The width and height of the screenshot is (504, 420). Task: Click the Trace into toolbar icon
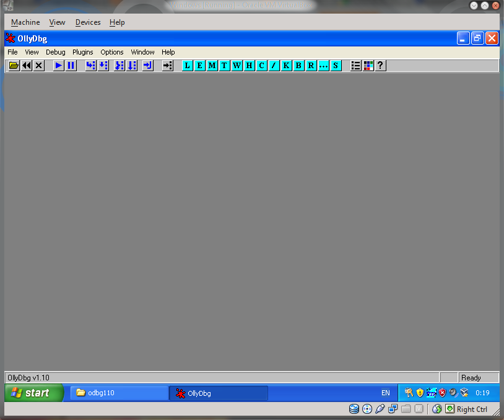click(x=119, y=66)
